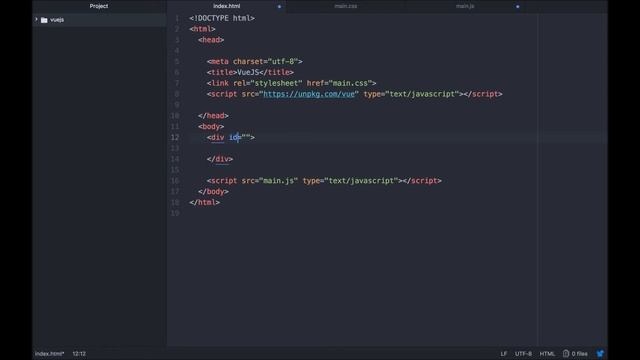Open the https://unpkg.com/vue link
The image size is (640, 360).
point(309,94)
